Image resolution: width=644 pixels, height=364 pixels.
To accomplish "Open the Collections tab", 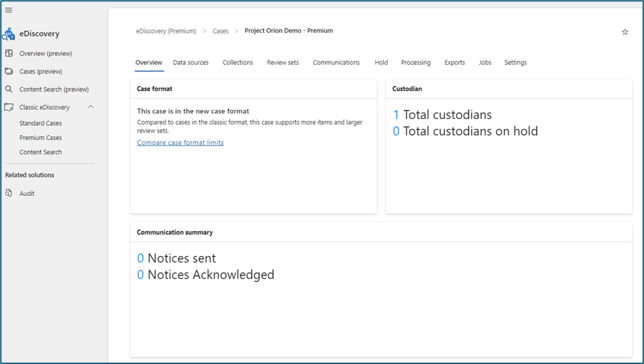I will pyautogui.click(x=237, y=63).
